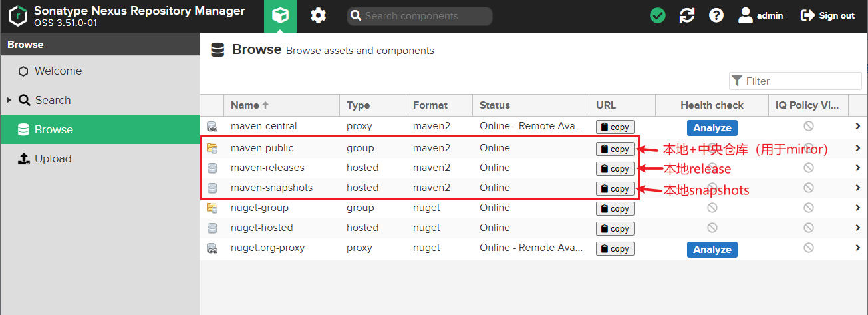The image size is (868, 315).
Task: Analyze the maven-central repository health
Action: coord(712,128)
